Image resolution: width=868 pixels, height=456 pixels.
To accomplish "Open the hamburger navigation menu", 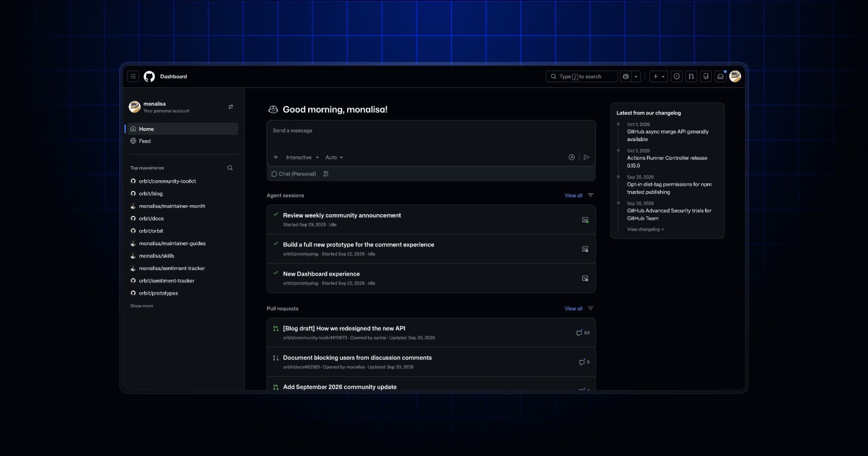I will [x=133, y=77].
